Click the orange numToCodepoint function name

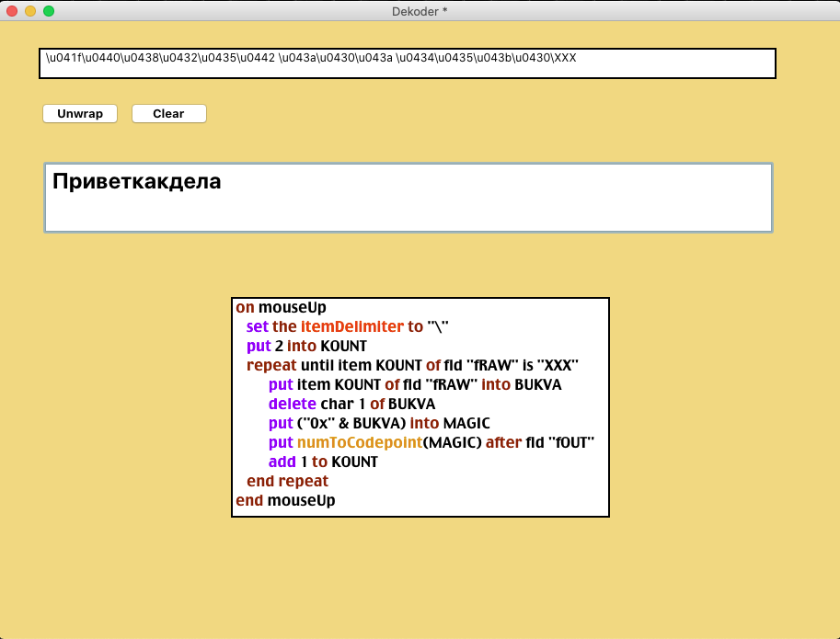360,442
